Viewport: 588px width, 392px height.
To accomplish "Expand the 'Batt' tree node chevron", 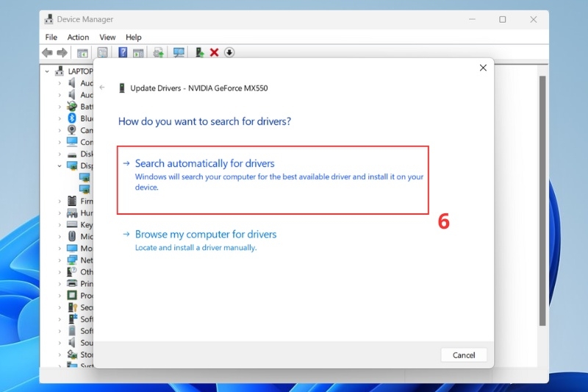I will (x=60, y=107).
